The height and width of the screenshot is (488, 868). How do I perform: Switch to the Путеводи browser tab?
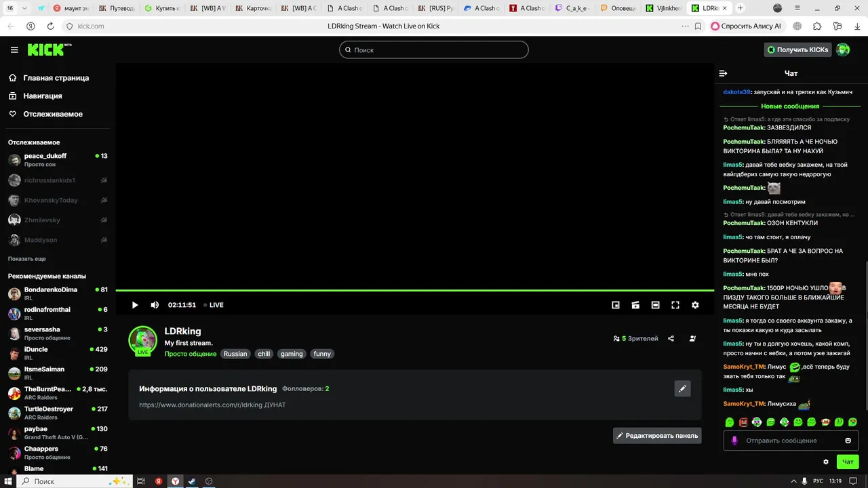pyautogui.click(x=117, y=8)
